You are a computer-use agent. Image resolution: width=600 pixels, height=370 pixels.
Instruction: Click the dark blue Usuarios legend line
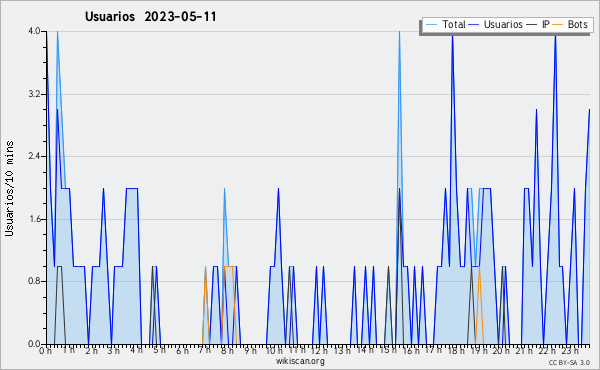(x=474, y=25)
